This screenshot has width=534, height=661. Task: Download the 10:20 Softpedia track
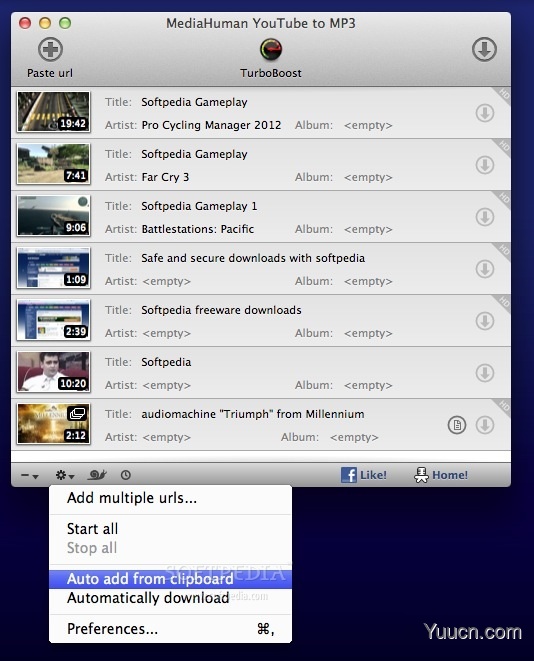pos(485,373)
